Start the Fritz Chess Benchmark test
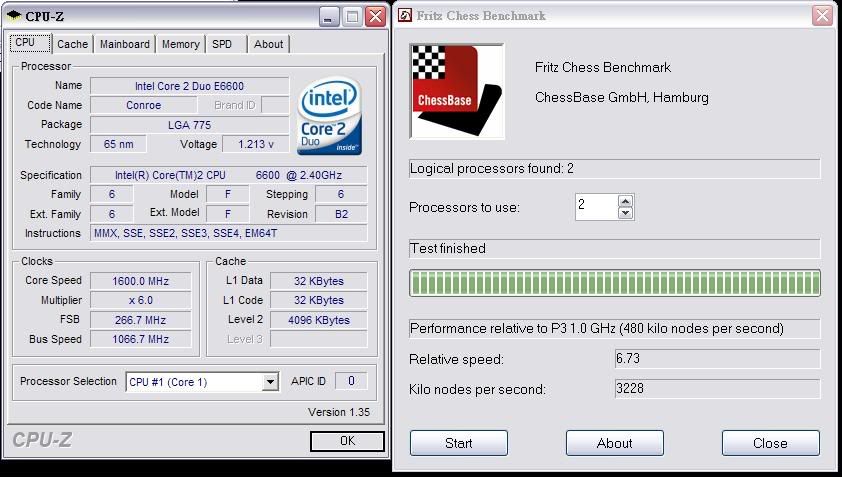Screen dimensions: 842x478 pyautogui.click(x=459, y=443)
